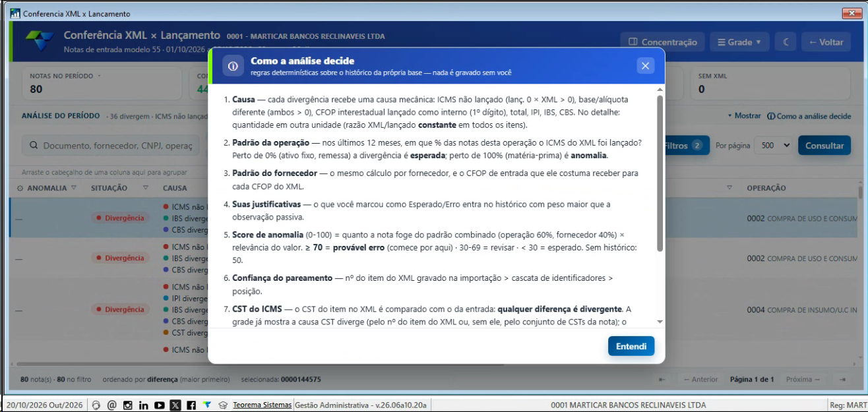The image size is (868, 412).
Task: Click 'Página 1 de 1' indicator
Action: [752, 379]
